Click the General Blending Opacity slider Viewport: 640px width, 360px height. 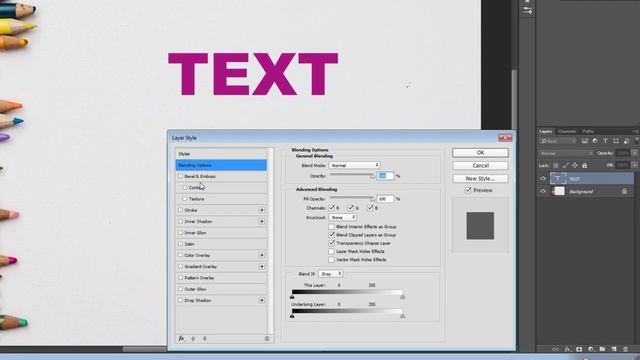(352, 176)
